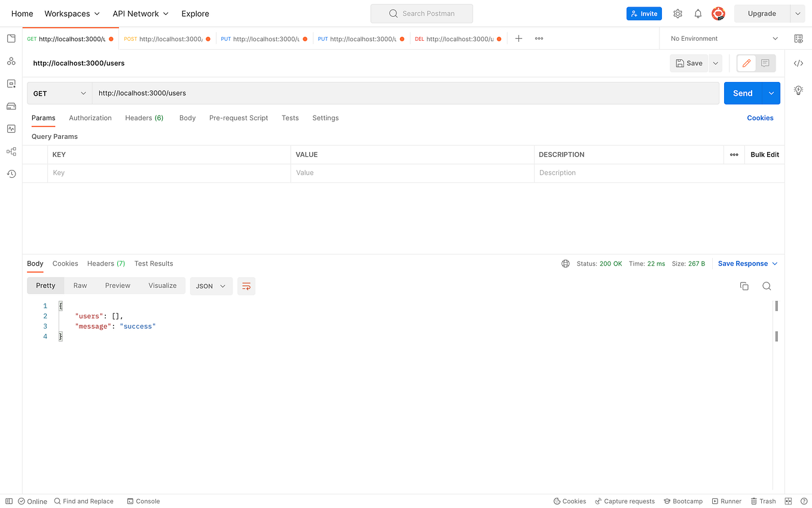Open the GET method dropdown

click(x=59, y=93)
